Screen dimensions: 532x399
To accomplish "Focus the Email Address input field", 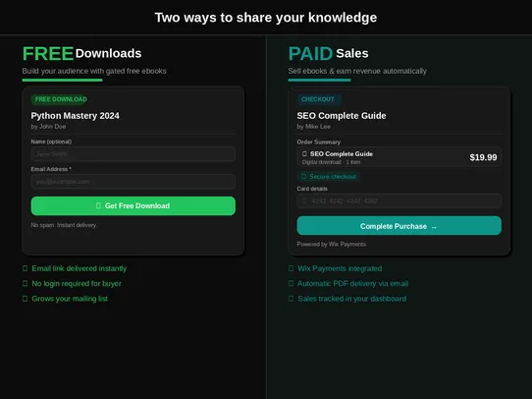I will click(133, 182).
